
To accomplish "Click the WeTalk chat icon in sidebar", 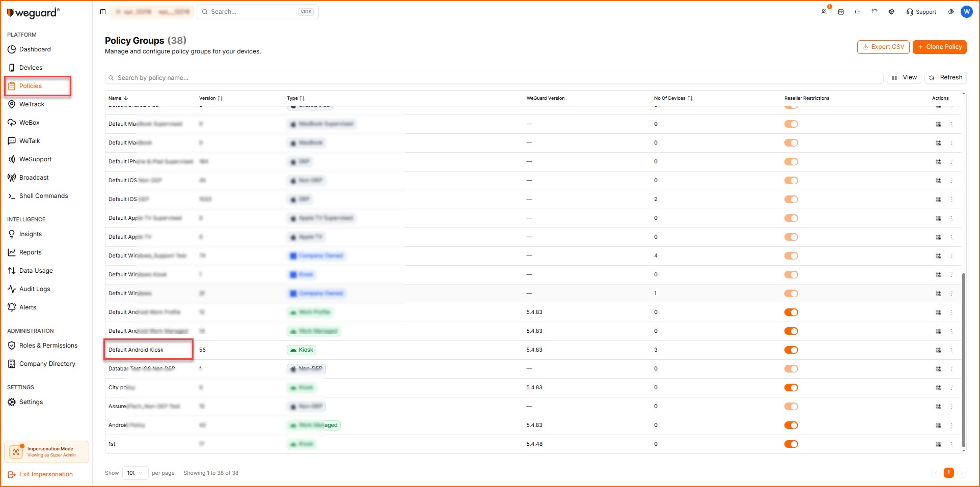I will [x=12, y=141].
